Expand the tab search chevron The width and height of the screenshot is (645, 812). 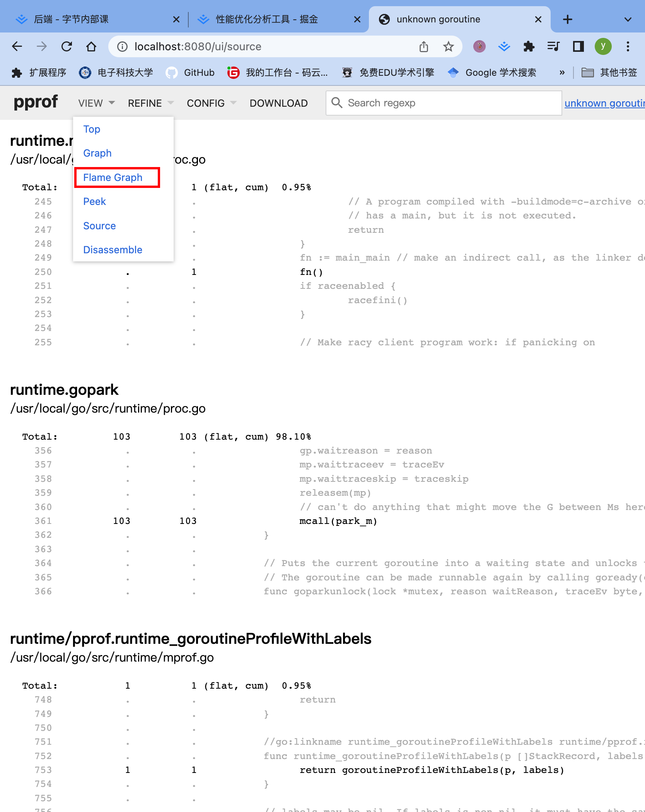(628, 19)
